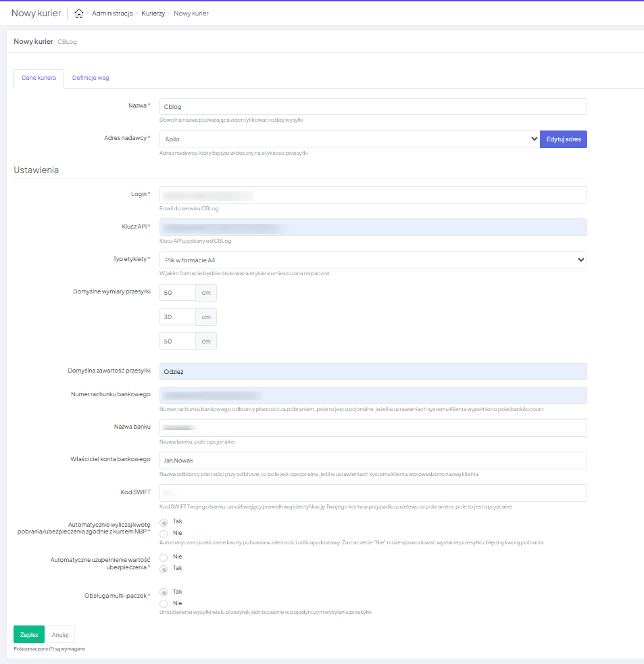This screenshot has height=664, width=644.
Task: Click the green Zapisz button
Action: click(29, 635)
